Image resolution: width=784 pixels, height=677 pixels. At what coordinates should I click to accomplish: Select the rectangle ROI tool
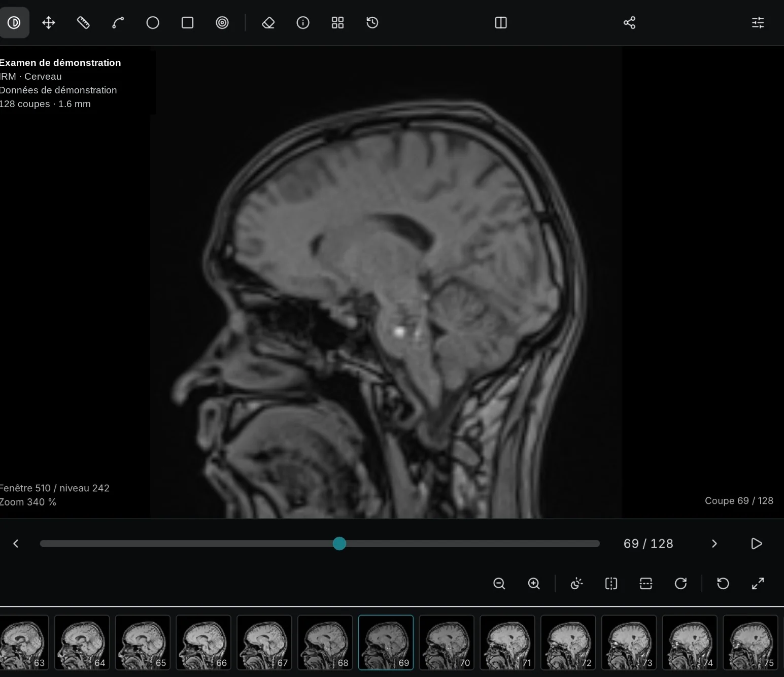tap(188, 23)
